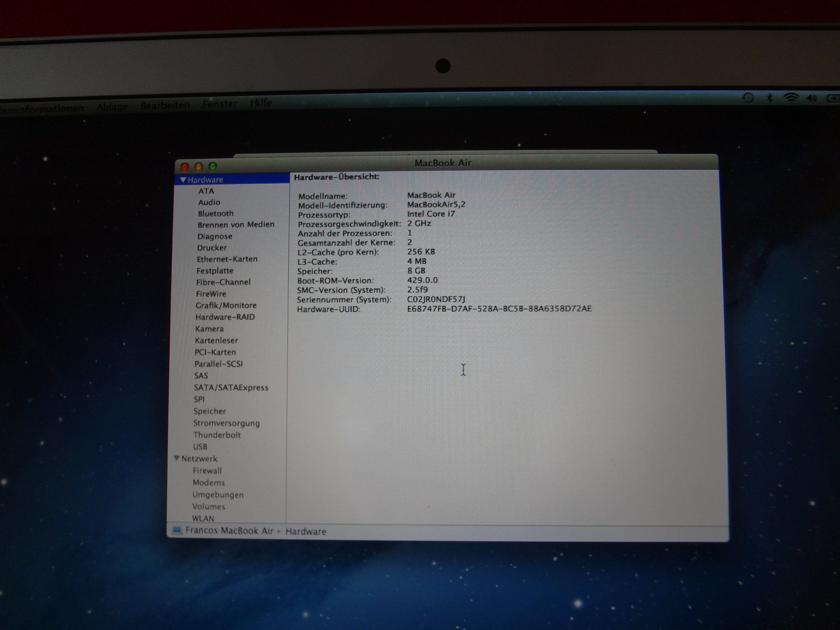Open the Systeminformationen app menu

tap(41, 109)
